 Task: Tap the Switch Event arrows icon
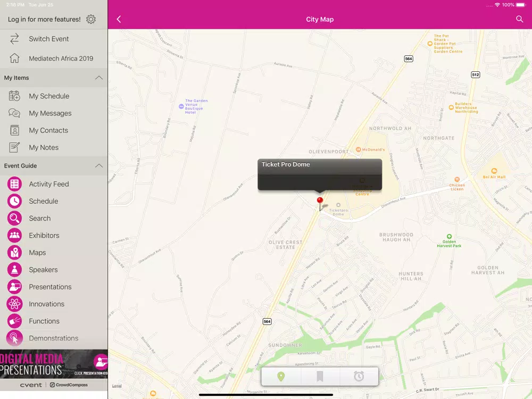click(x=14, y=39)
